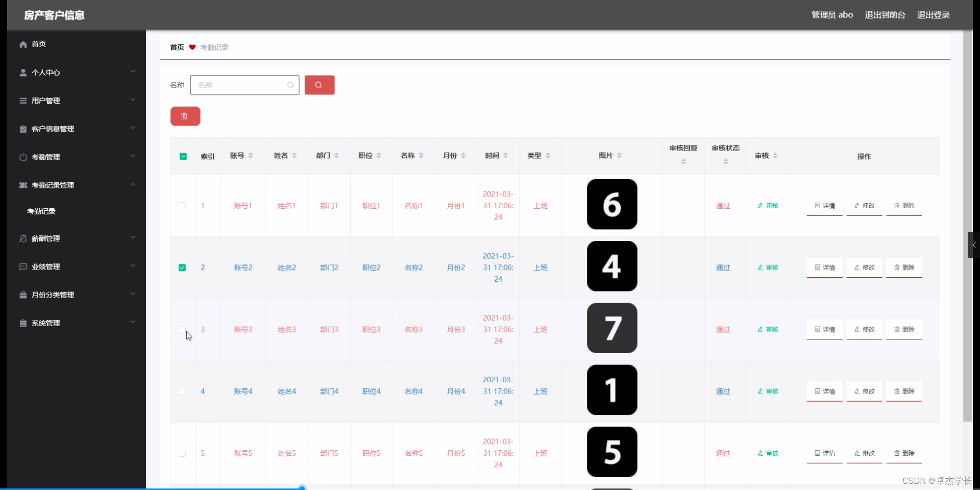
Task: Click 退出到前台 in the top bar
Action: pos(885,15)
